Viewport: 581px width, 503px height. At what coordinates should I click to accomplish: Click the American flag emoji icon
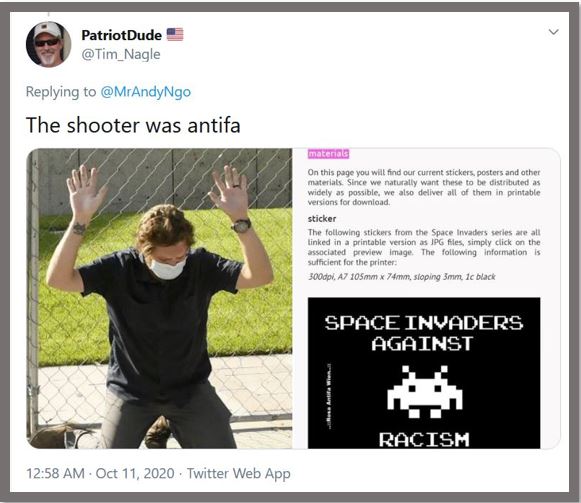point(175,34)
